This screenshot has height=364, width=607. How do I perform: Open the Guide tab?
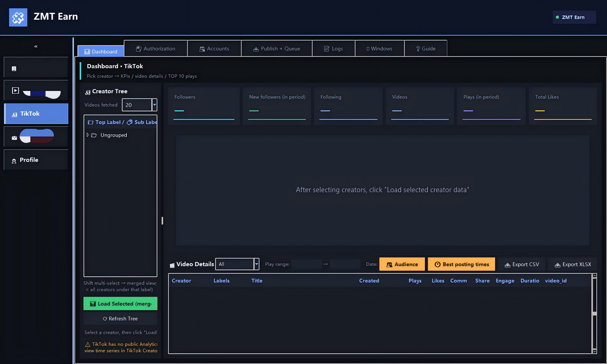coord(426,49)
